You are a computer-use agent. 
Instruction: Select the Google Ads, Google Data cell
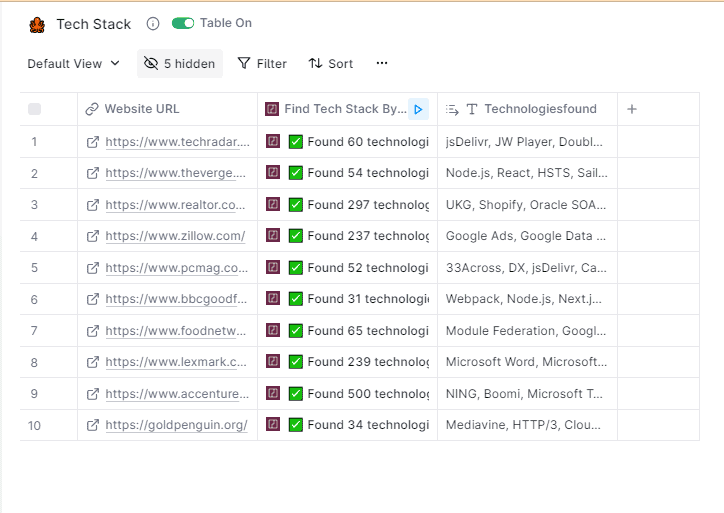[x=527, y=236]
